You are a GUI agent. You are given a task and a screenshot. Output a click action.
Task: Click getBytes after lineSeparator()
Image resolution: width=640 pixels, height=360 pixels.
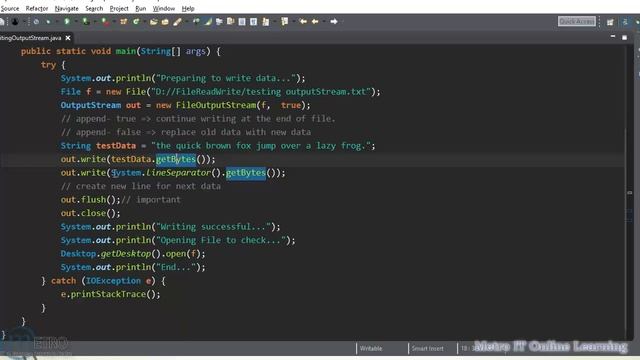[246, 173]
